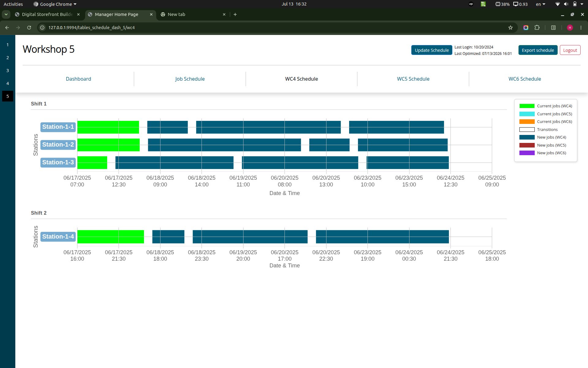The height and width of the screenshot is (368, 588).
Task: Bookmark this page with the star icon
Action: click(510, 28)
